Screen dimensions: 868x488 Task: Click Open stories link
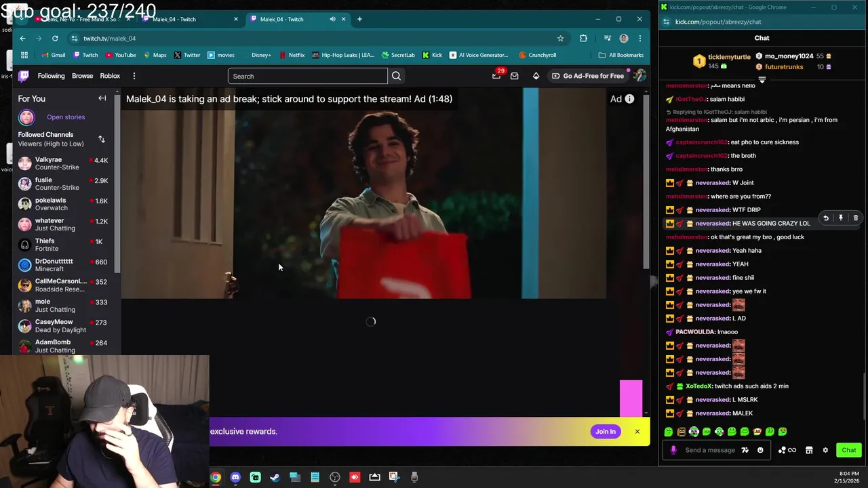click(x=66, y=117)
